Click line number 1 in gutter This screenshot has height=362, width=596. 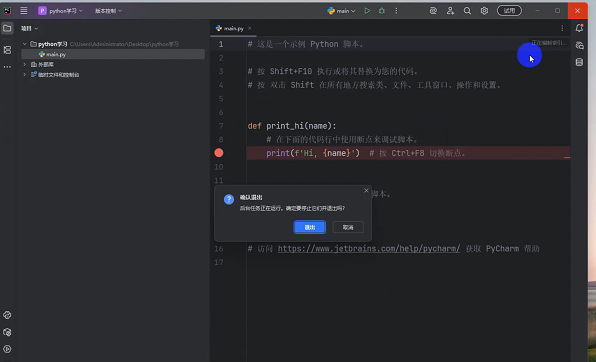point(221,44)
